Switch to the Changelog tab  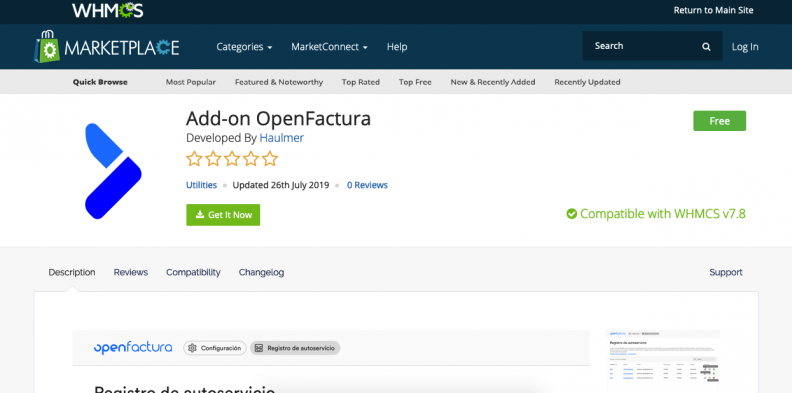pos(262,272)
